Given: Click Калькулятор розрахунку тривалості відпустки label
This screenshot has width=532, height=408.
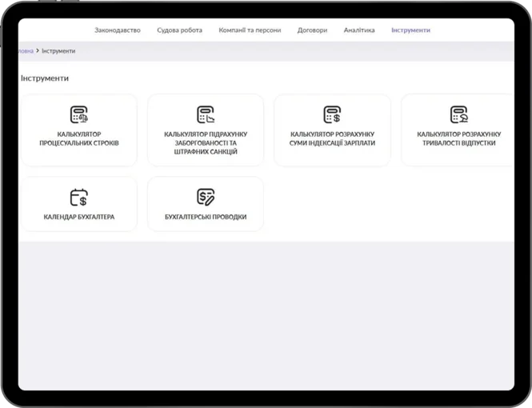Looking at the screenshot, I should pos(459,138).
